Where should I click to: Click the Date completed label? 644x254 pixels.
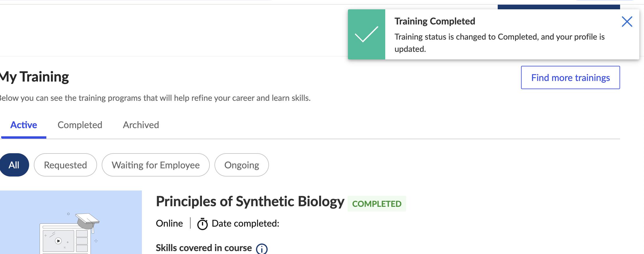pos(245,223)
